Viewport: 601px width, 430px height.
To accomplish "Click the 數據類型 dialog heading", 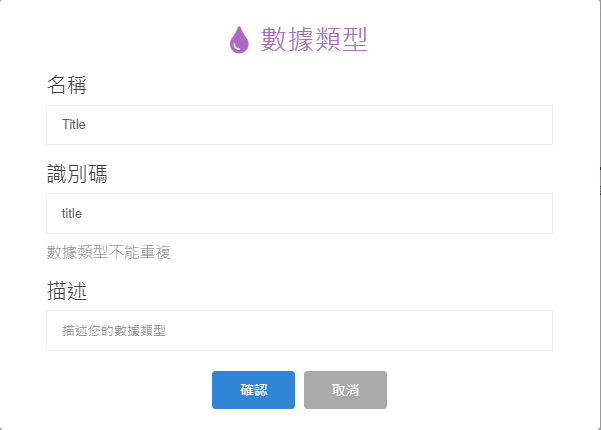I will pyautogui.click(x=314, y=40).
